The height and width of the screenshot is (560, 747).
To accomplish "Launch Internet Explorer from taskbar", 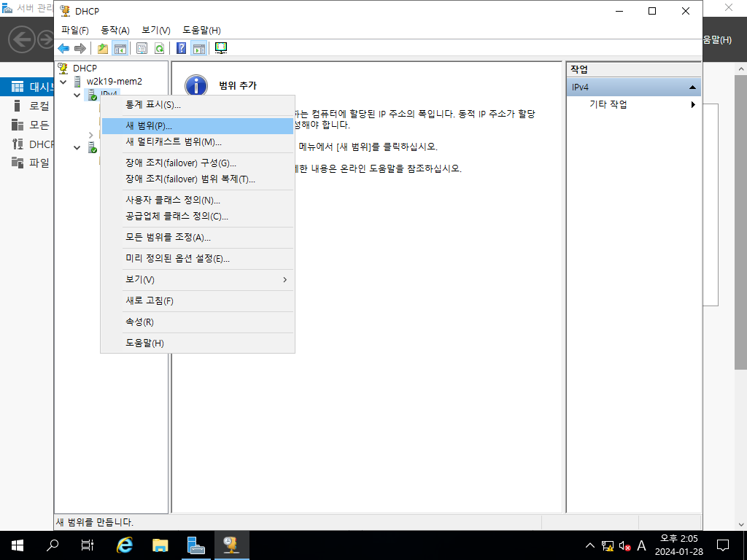I will pyautogui.click(x=125, y=545).
